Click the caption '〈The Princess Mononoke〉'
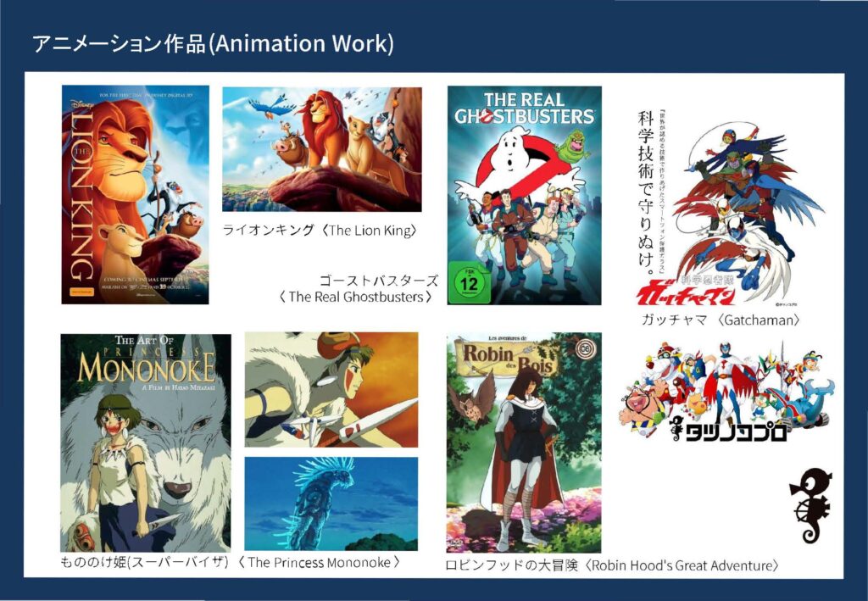The height and width of the screenshot is (601, 868). [320, 562]
